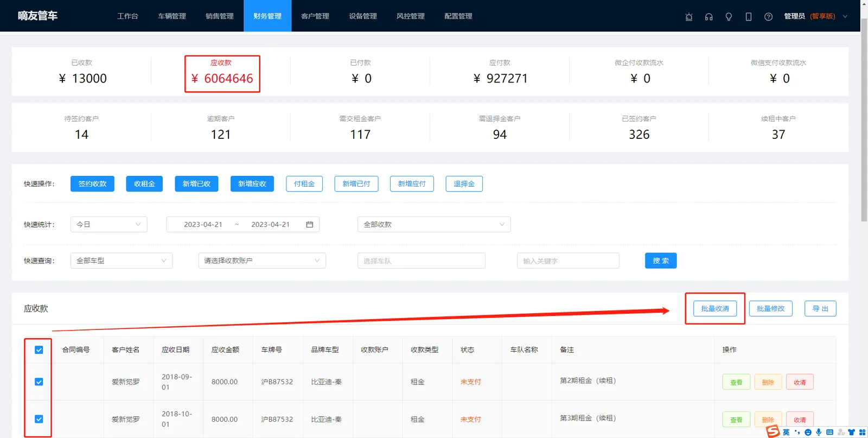The height and width of the screenshot is (438, 868).
Task: Click the 批量收清 button
Action: click(x=715, y=308)
